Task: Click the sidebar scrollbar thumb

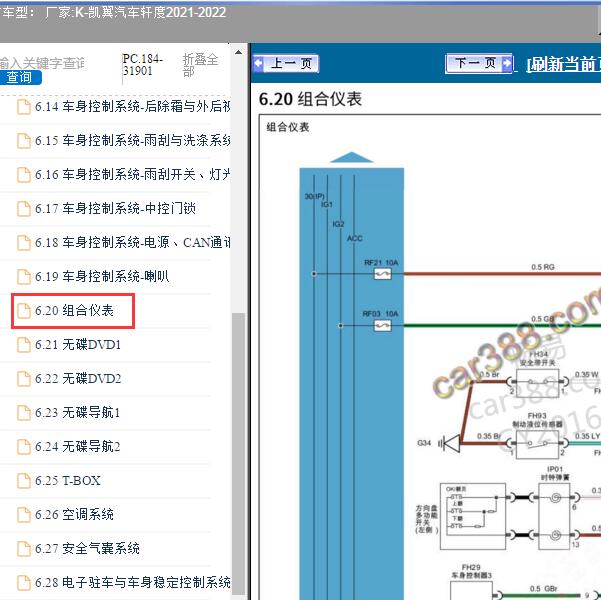Action: (x=239, y=454)
